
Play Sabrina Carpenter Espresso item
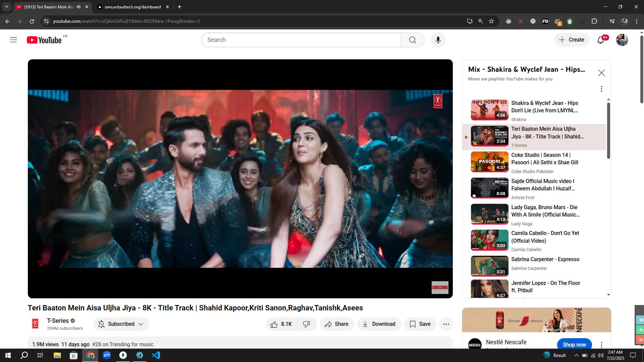coord(534,266)
